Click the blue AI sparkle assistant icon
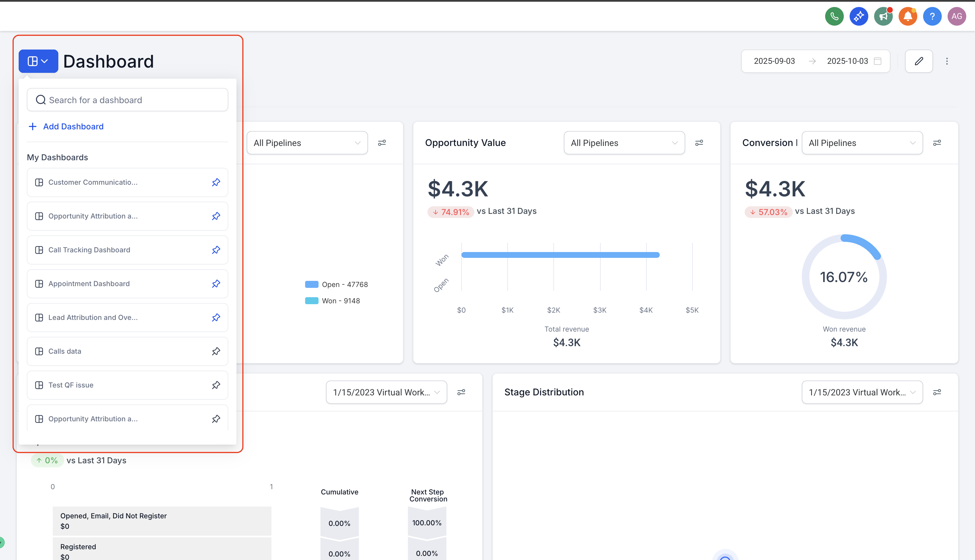The width and height of the screenshot is (975, 560). tap(859, 16)
